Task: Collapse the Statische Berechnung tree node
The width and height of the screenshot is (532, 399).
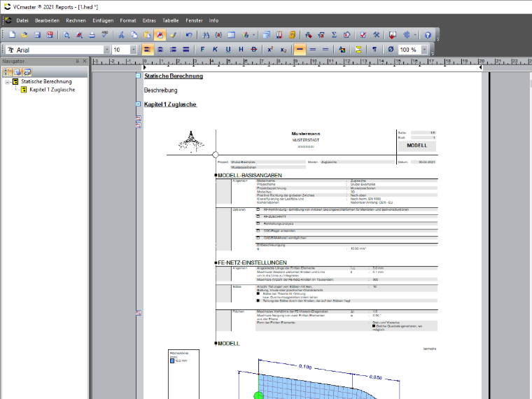Action: 7,82
